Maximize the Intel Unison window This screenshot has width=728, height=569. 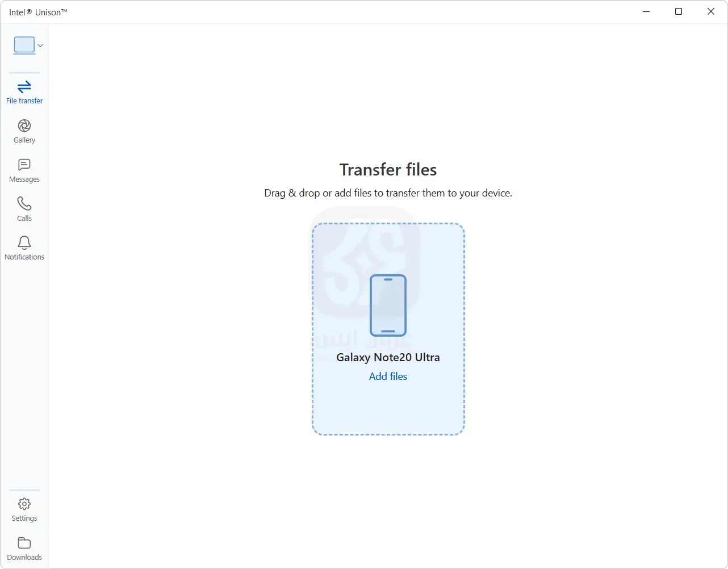(679, 12)
